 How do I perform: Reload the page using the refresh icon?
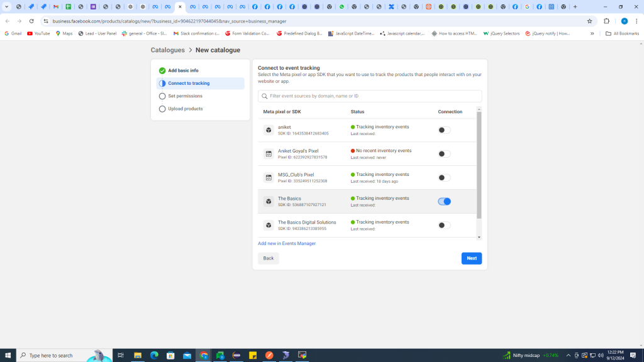[x=31, y=21]
